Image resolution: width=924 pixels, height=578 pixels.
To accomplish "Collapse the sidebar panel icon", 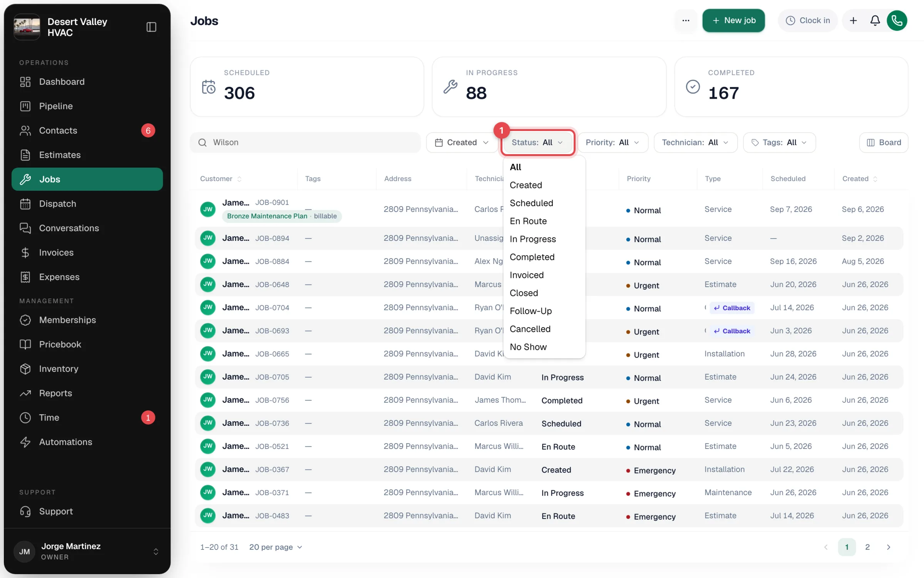I will point(151,27).
